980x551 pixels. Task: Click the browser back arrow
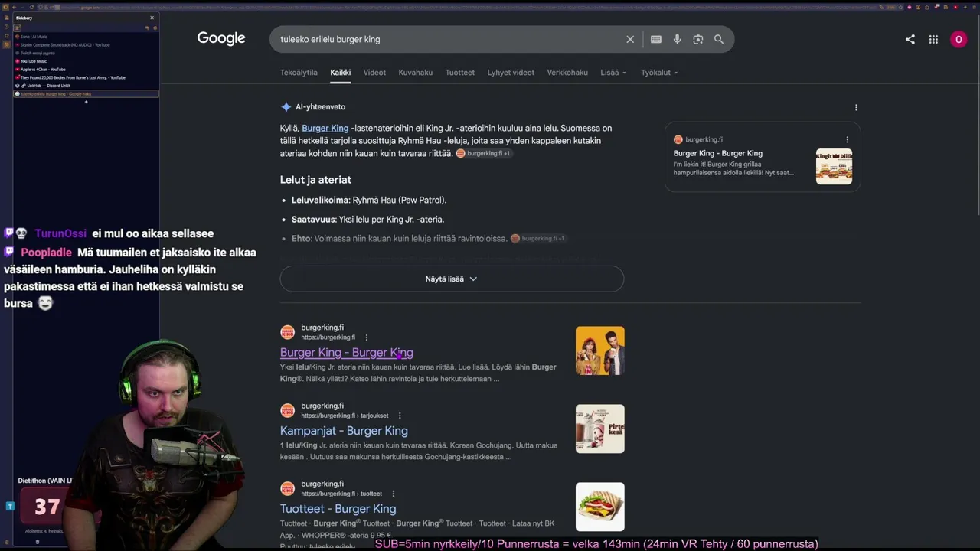tap(14, 7)
